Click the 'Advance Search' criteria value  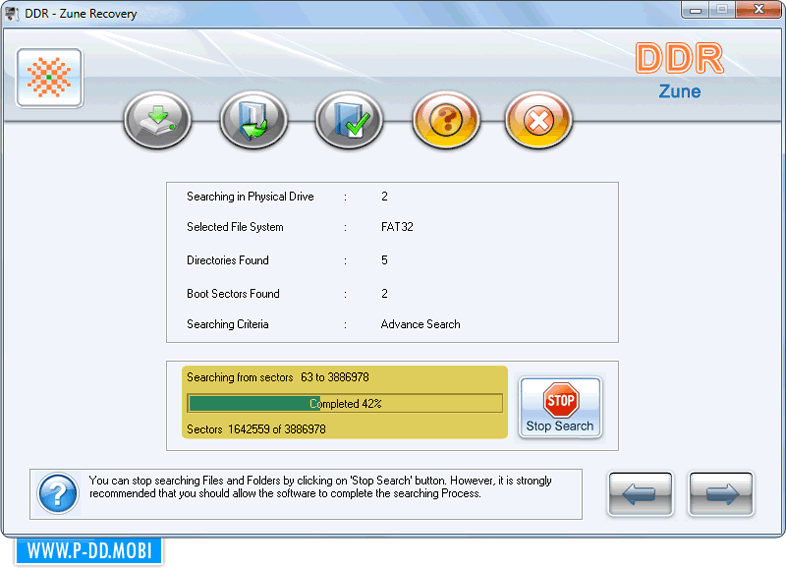click(x=420, y=324)
